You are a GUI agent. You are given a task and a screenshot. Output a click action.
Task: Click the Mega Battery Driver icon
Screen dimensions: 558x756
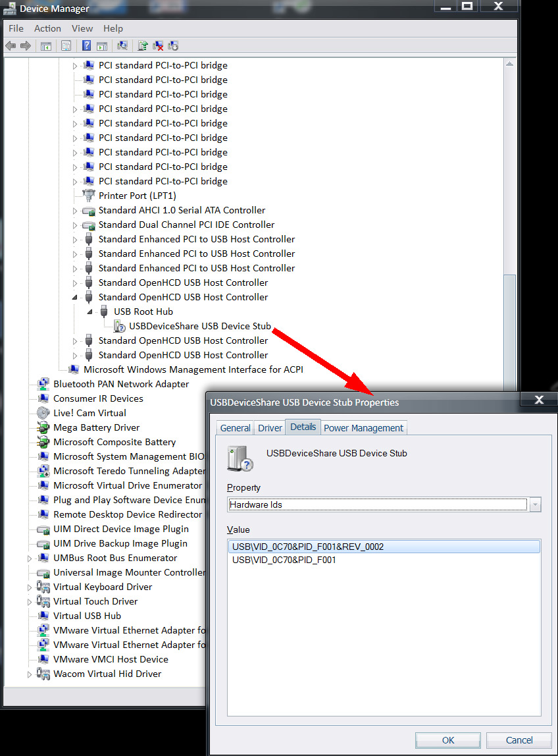(x=43, y=427)
